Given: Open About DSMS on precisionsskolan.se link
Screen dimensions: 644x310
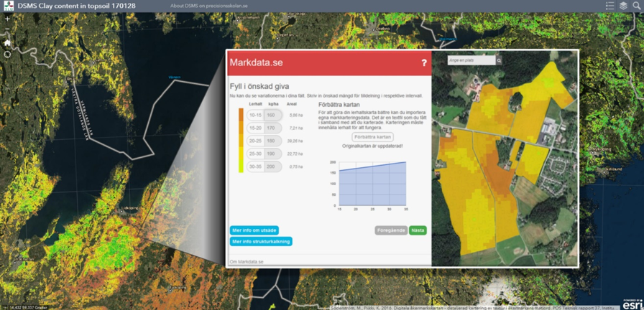Looking at the screenshot, I should tap(208, 6).
